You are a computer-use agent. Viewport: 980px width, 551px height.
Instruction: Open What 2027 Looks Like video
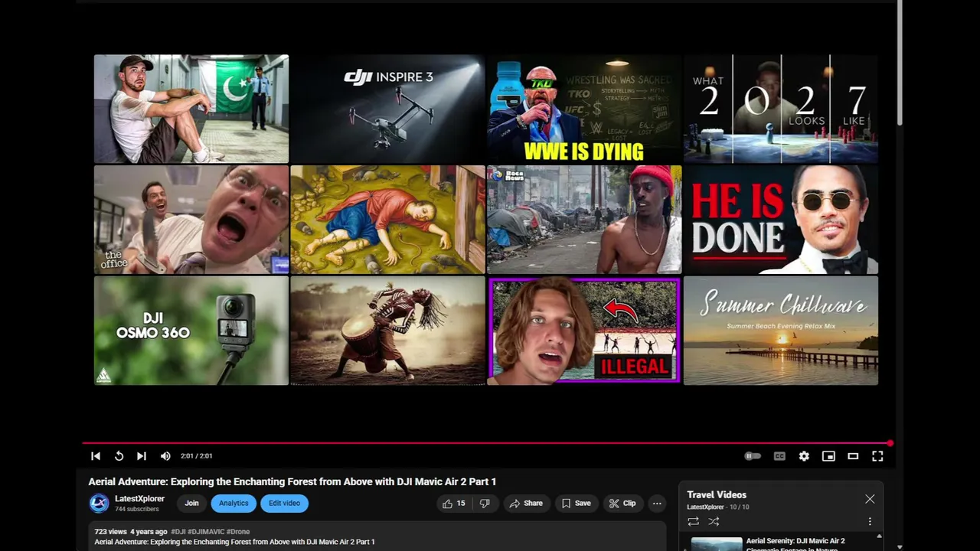click(x=781, y=109)
